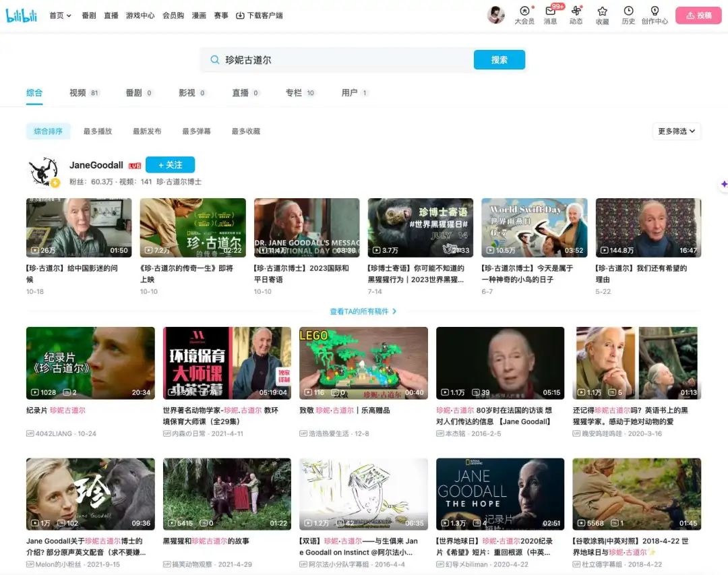
Task: Select the 综合排序 sort option
Action: 49,131
